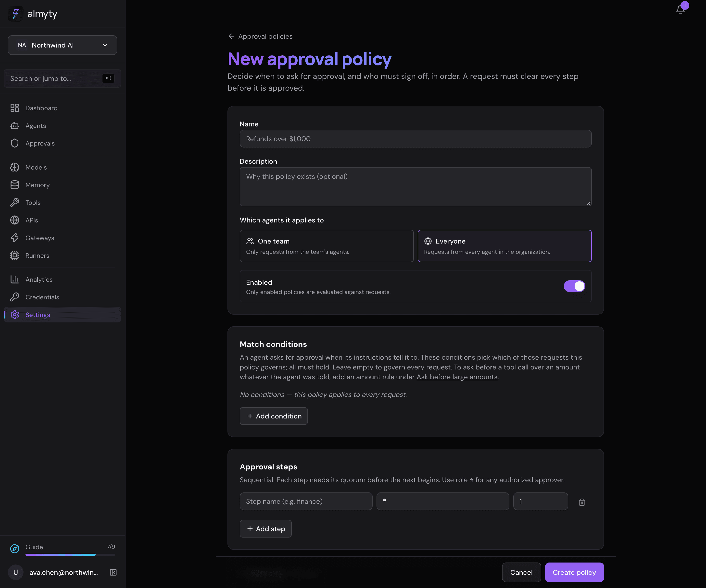The width and height of the screenshot is (706, 588).
Task: Open the user account avatar U
Action: (15, 572)
